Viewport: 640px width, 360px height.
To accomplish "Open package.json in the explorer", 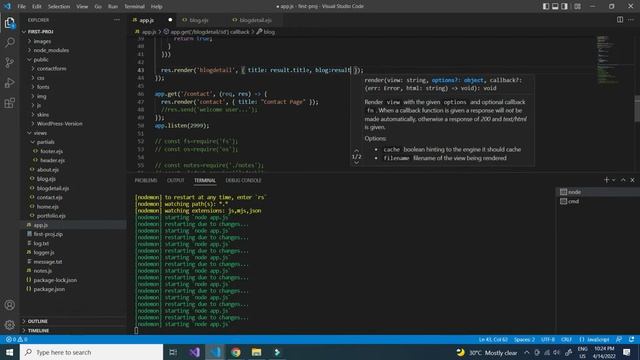I will coord(73,289).
